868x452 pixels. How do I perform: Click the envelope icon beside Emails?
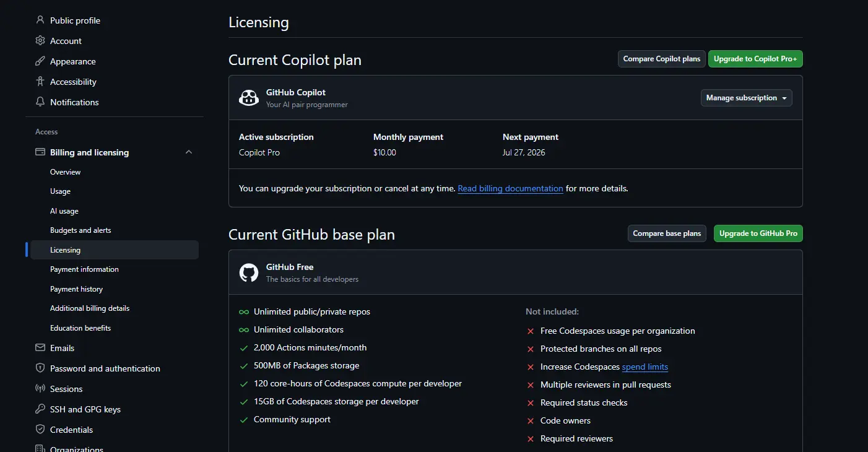click(x=40, y=348)
